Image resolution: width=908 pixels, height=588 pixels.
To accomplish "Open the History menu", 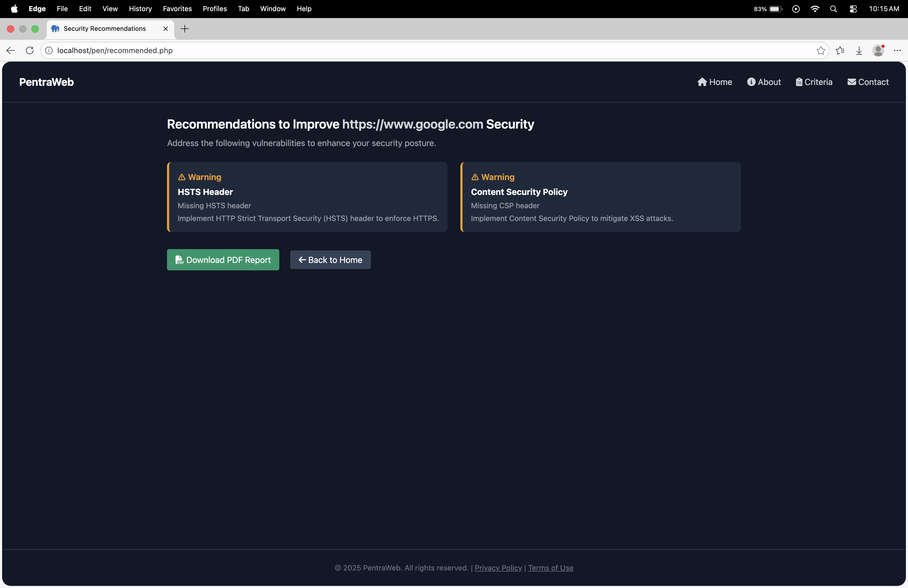I will pos(140,9).
